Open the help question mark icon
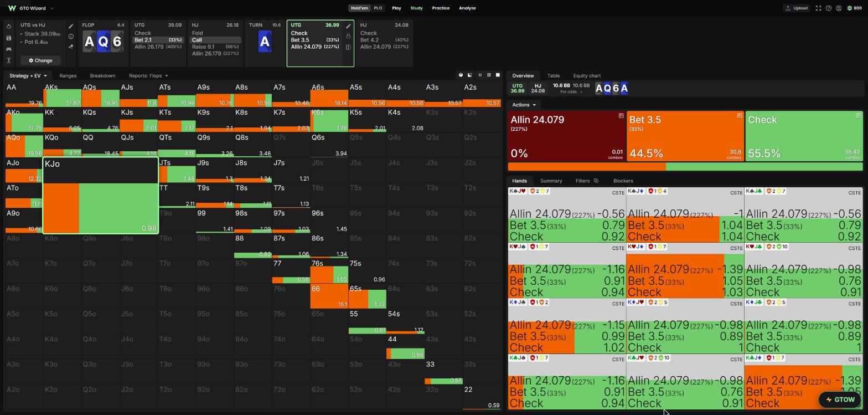The height and width of the screenshot is (415, 868). [x=829, y=8]
